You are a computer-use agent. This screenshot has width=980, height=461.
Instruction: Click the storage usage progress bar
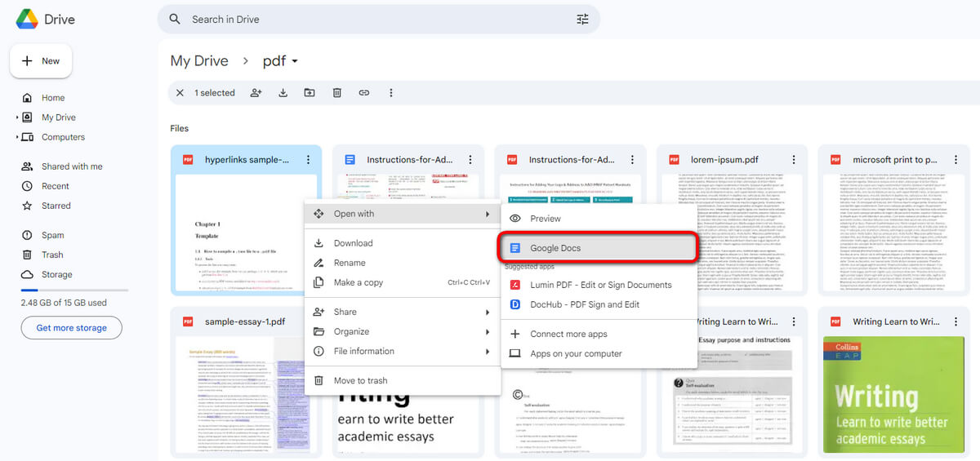click(x=74, y=290)
